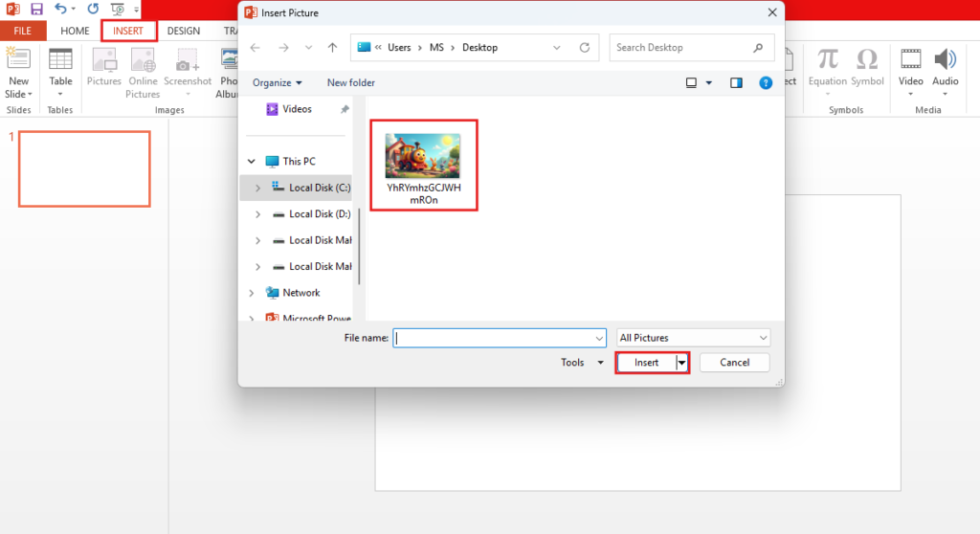The image size is (980, 534).
Task: Open Customize Quick Access Toolbar arrow
Action: click(136, 10)
